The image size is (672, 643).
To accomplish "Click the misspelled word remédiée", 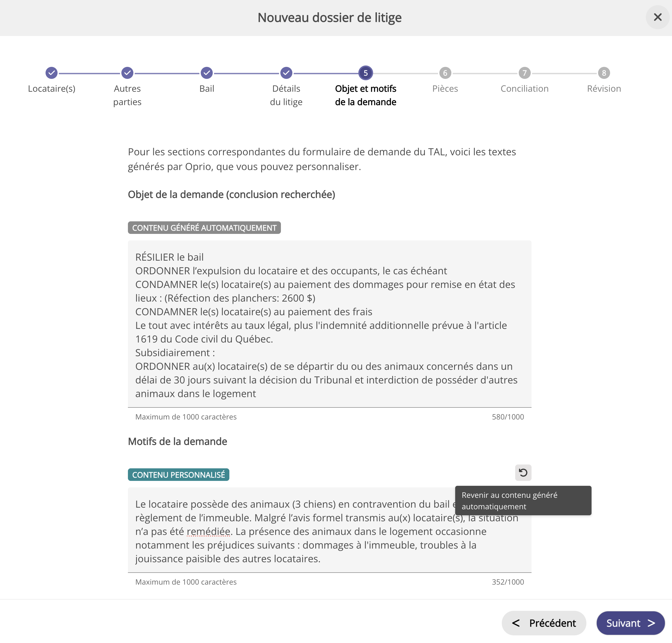I will (x=208, y=532).
